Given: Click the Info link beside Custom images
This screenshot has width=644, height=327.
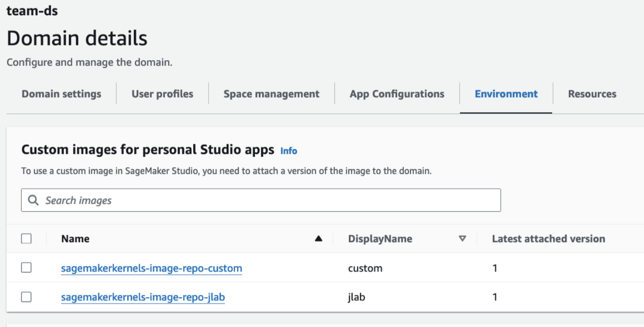Looking at the screenshot, I should 289,151.
